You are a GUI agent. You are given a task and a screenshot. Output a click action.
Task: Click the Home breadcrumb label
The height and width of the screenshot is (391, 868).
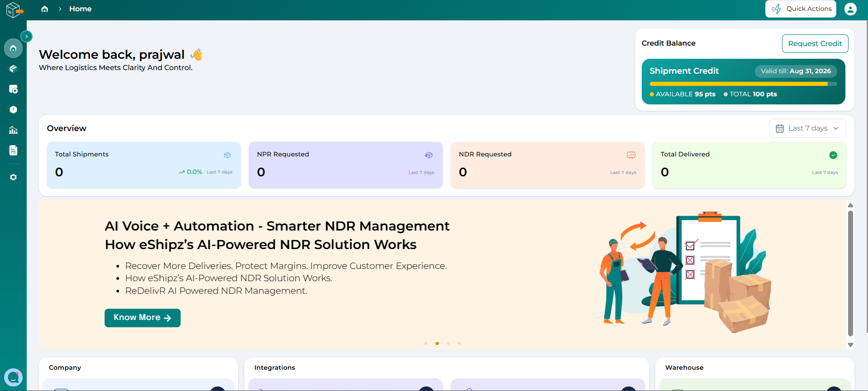[x=81, y=9]
